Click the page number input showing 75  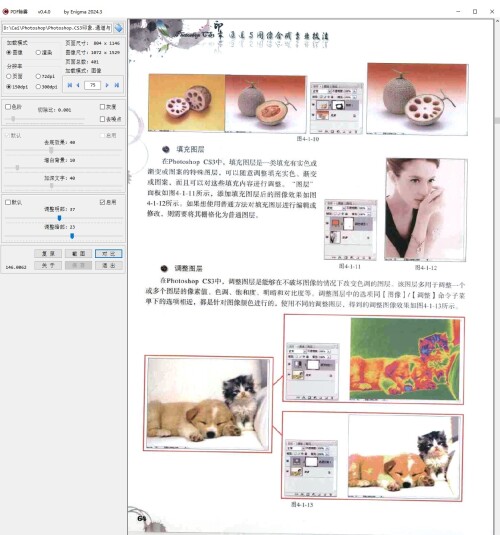(x=92, y=85)
